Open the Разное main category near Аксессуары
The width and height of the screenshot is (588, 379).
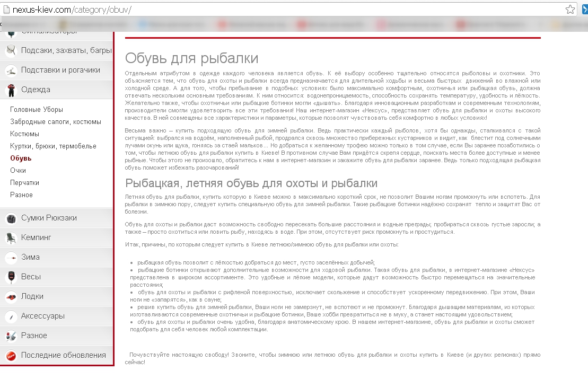(34, 336)
